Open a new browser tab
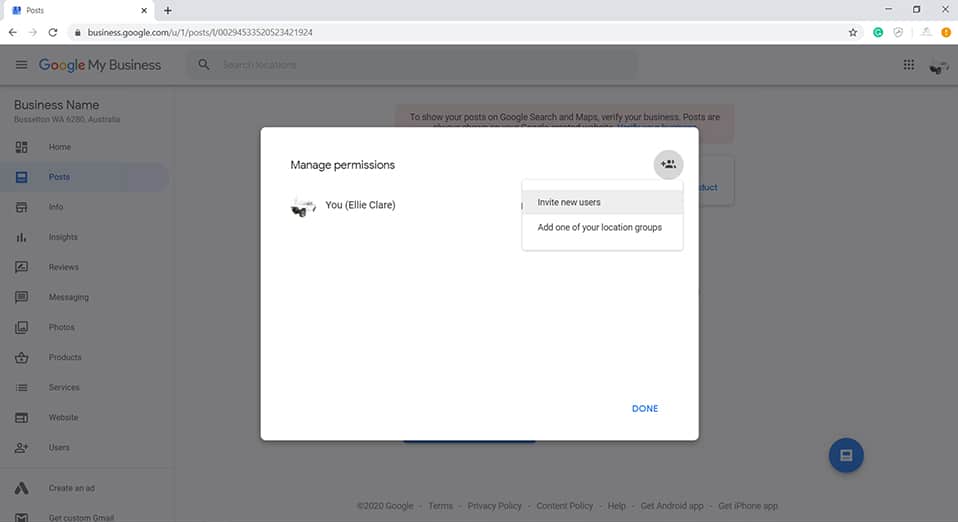The height and width of the screenshot is (522, 958). coord(167,10)
